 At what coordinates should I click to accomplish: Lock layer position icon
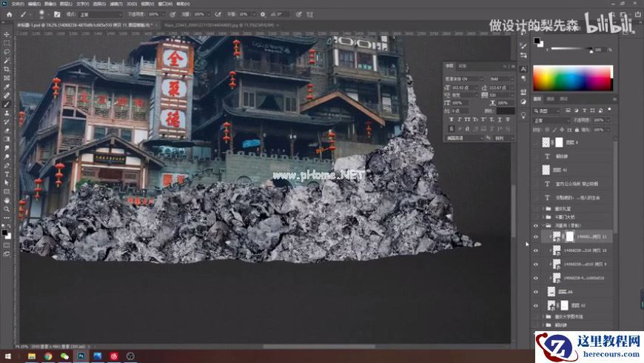562,130
